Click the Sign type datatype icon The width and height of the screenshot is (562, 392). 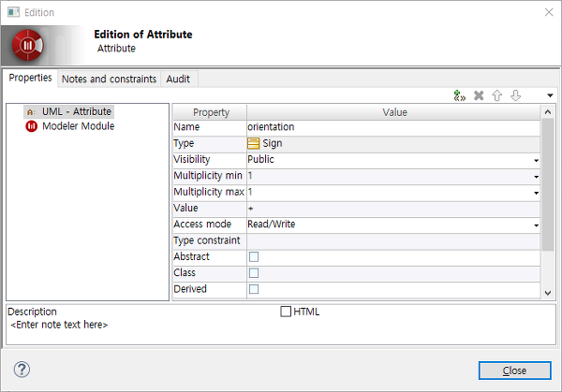tap(254, 143)
